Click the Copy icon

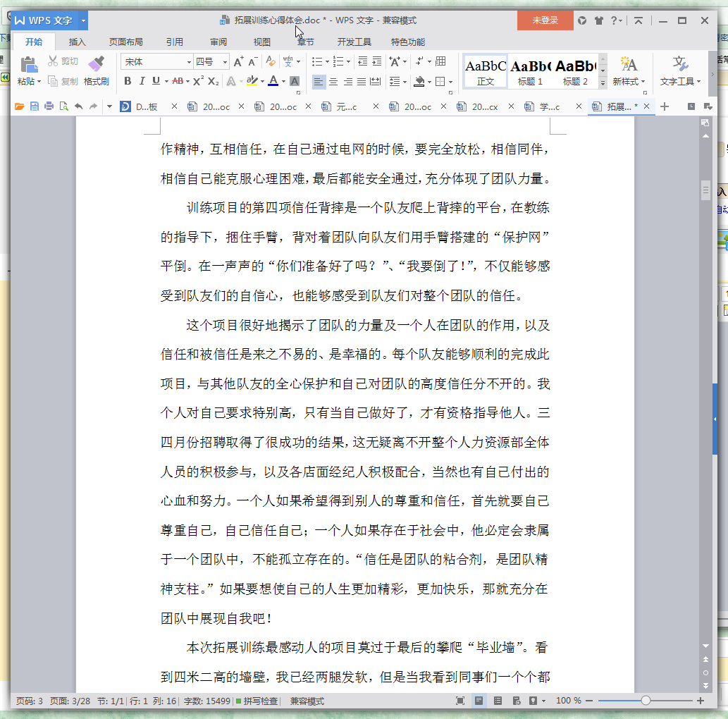coord(53,81)
